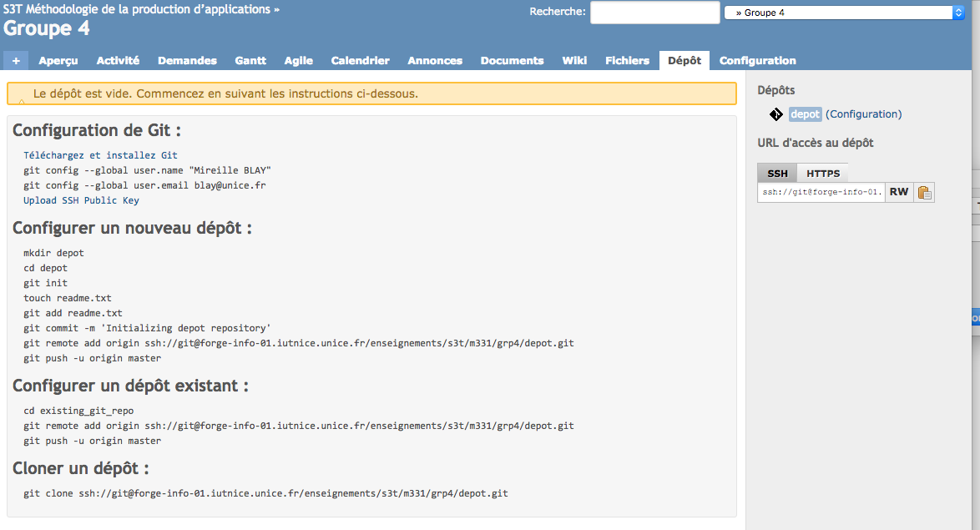Click the RW permission button
Viewport: 980px width, 530px height.
(898, 193)
